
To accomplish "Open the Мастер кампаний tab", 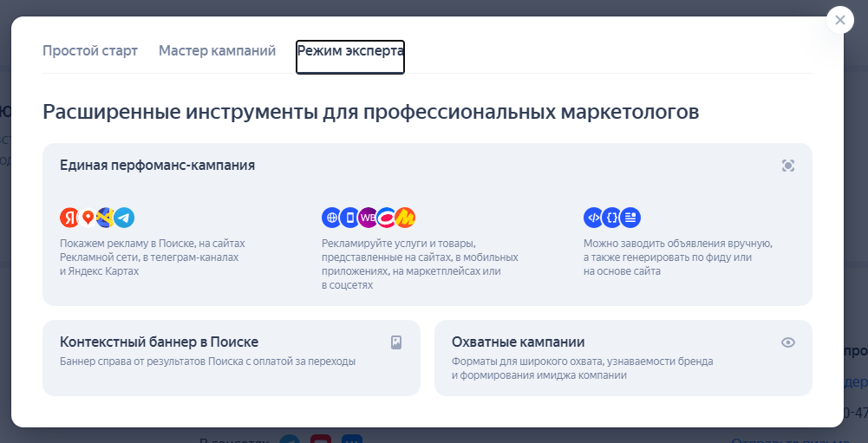I will click(217, 51).
